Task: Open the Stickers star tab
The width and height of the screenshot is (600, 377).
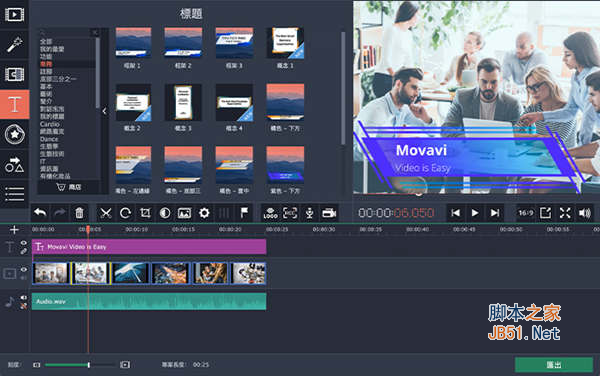Action: pyautogui.click(x=15, y=134)
